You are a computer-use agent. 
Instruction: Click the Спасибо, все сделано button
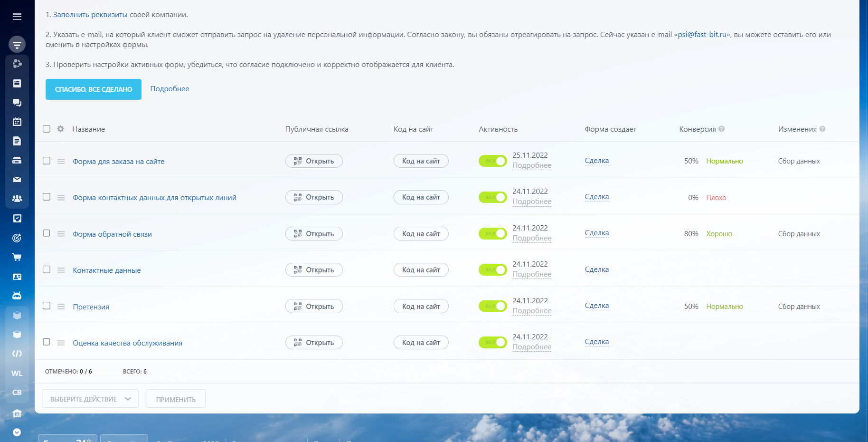point(94,89)
